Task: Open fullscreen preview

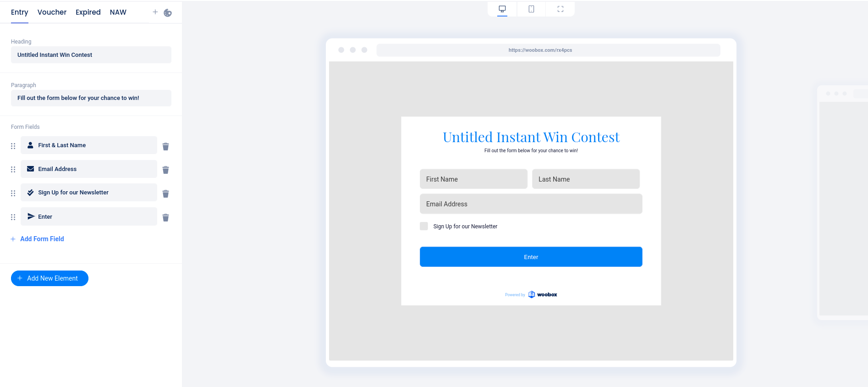Action: point(560,9)
